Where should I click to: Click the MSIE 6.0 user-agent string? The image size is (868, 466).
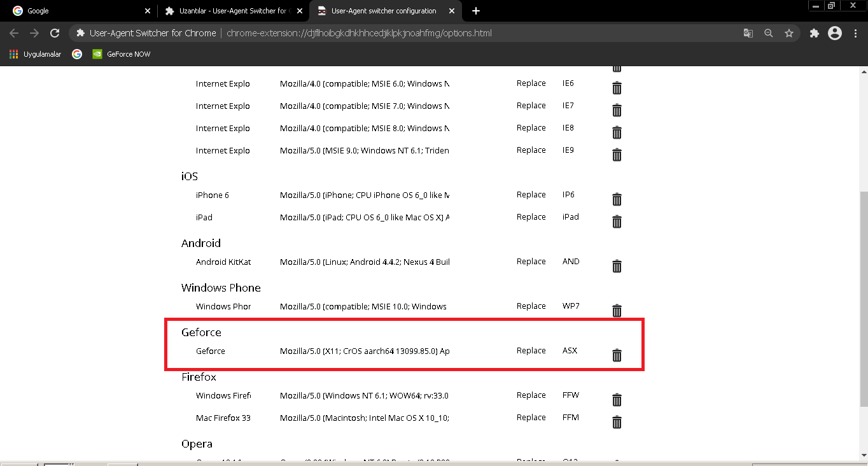(x=365, y=83)
